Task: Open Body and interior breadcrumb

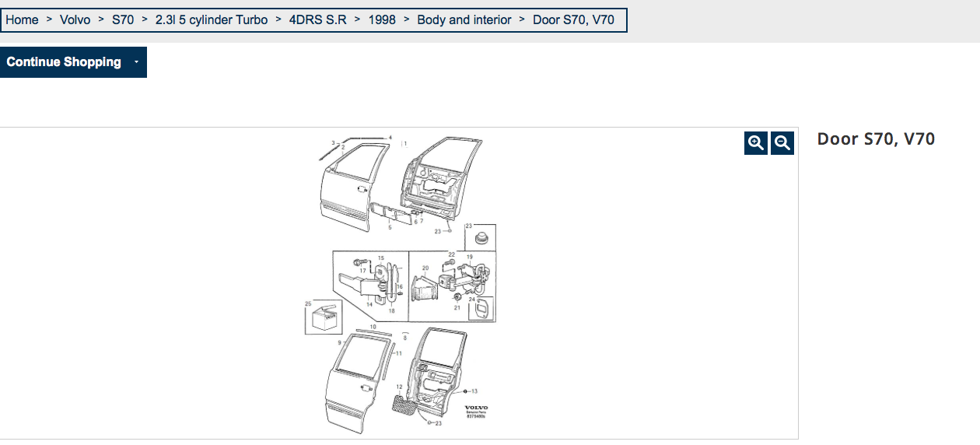Action: (464, 20)
